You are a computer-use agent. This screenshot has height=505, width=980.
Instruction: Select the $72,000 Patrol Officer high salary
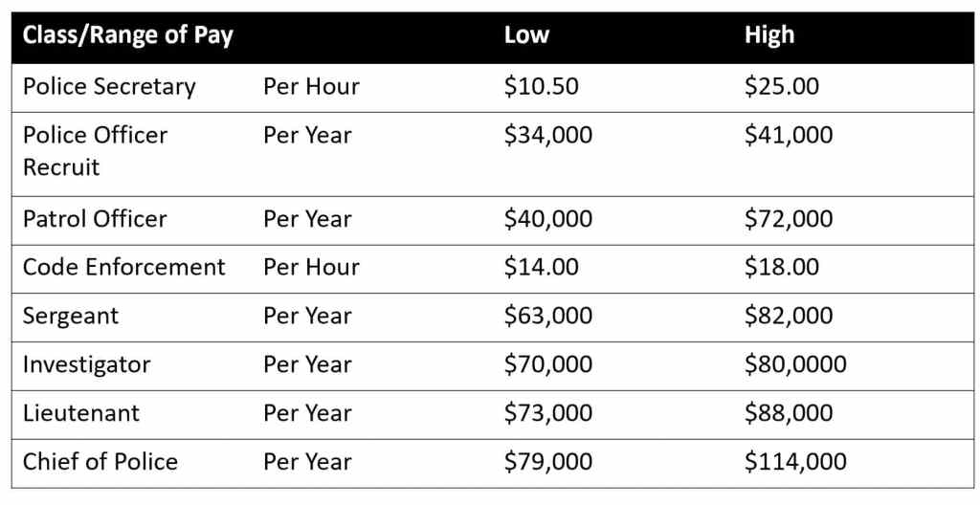tap(789, 218)
